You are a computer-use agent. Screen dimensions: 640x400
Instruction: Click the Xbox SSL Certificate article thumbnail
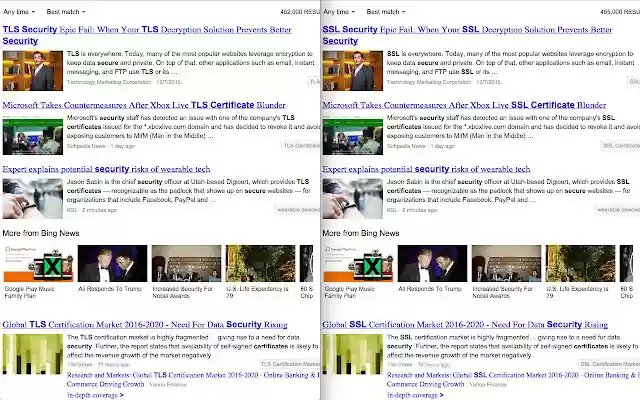click(x=353, y=136)
